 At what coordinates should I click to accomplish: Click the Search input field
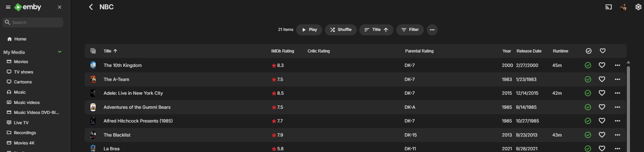coord(33,22)
